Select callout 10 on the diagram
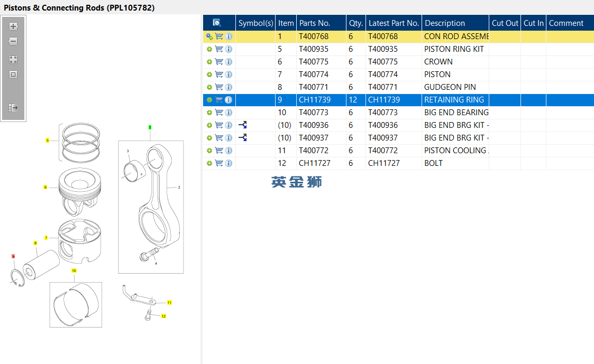The height and width of the screenshot is (364, 594). [x=74, y=270]
